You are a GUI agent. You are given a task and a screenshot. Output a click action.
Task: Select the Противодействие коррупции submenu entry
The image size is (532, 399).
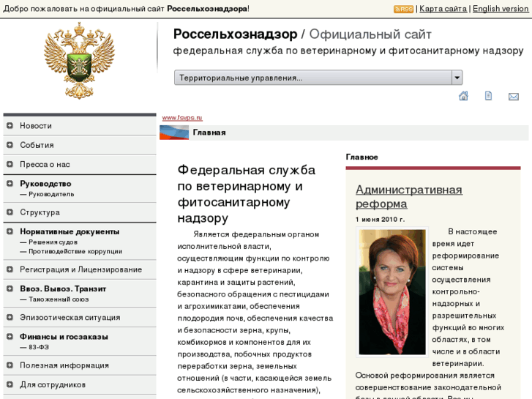click(75, 252)
